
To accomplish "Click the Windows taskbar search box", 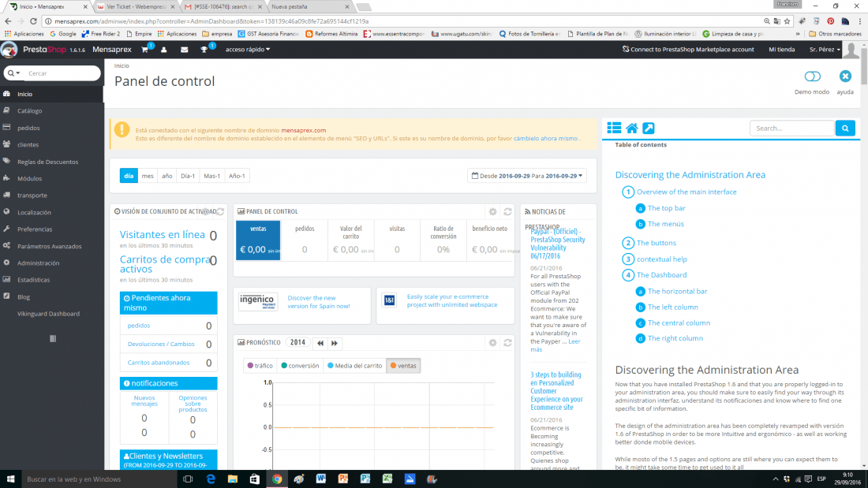I will click(x=99, y=479).
